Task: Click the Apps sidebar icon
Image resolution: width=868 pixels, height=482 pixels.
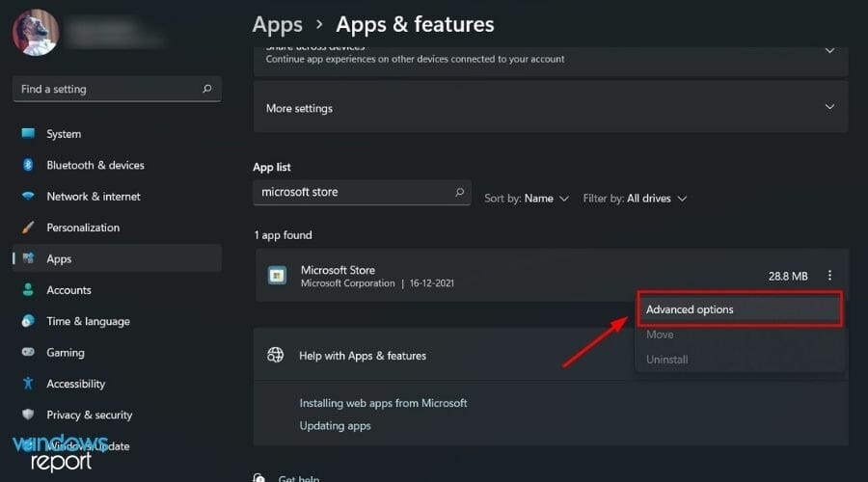Action: (x=28, y=258)
